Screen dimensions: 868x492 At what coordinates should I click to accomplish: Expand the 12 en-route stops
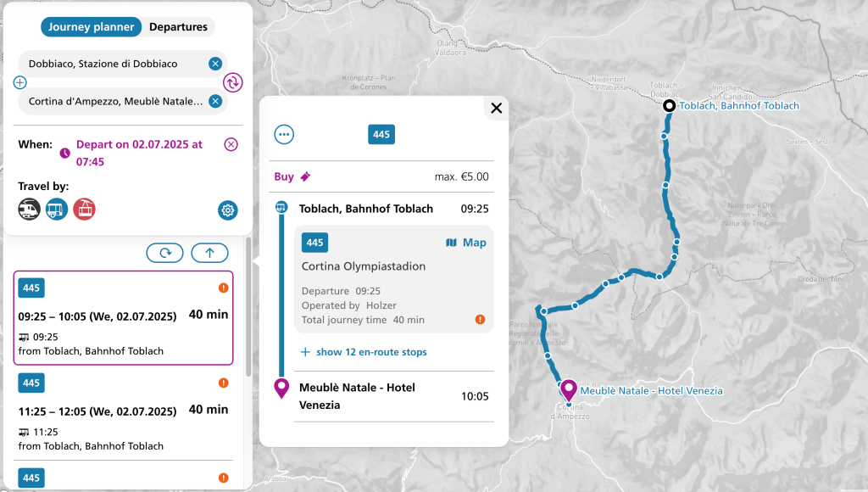(x=364, y=352)
